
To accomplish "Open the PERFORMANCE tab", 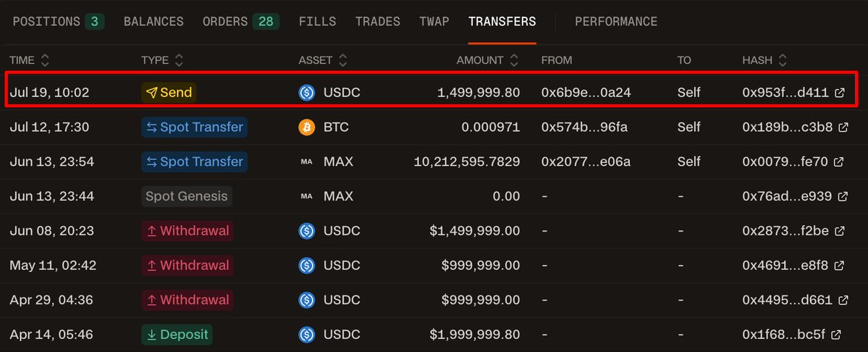I will pyautogui.click(x=616, y=22).
